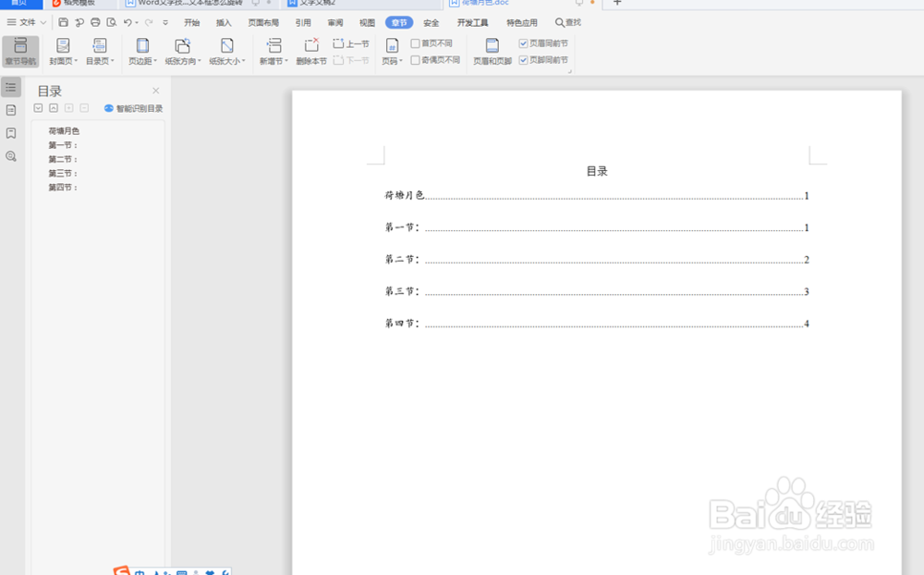924x575 pixels.
Task: Open the 封面页 cover page tool
Action: coord(63,52)
